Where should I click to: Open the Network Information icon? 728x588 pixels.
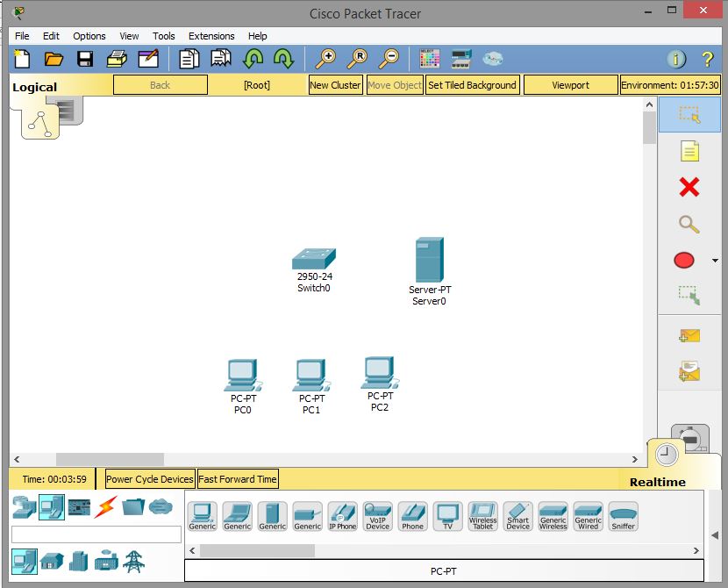pyautogui.click(x=676, y=59)
